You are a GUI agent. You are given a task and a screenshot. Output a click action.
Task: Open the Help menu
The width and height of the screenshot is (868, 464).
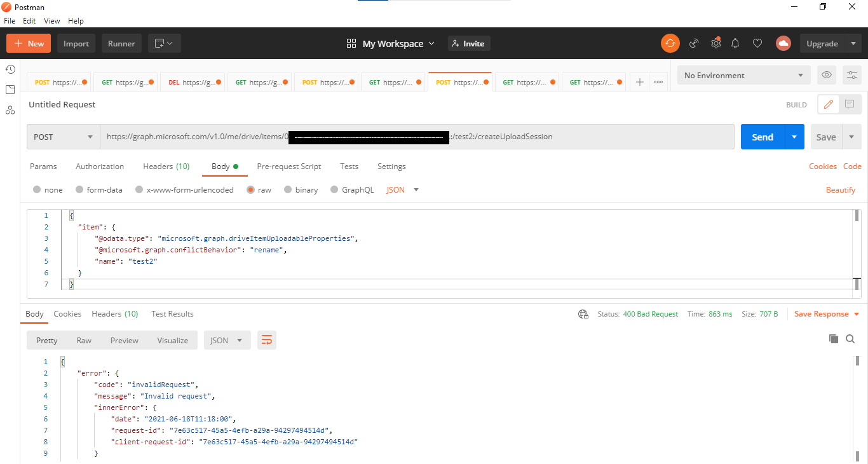pos(76,20)
